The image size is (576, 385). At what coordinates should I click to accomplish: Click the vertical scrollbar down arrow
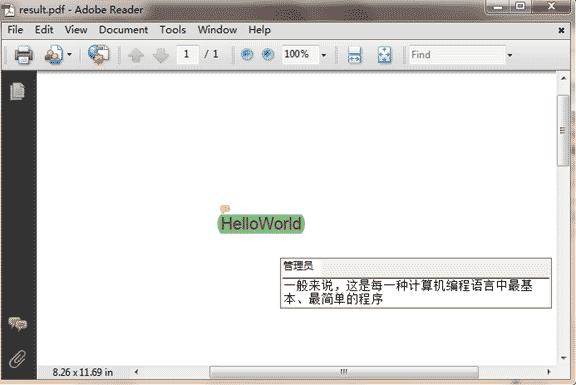[564, 358]
